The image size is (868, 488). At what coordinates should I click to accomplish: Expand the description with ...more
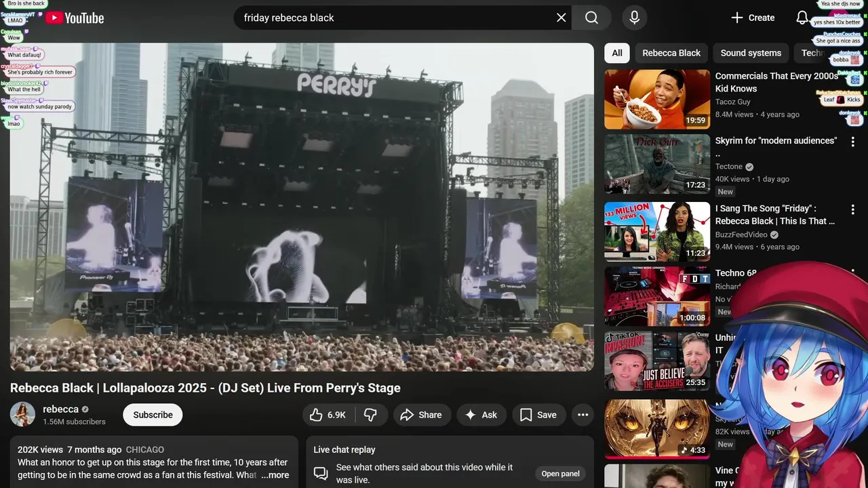[x=275, y=475]
